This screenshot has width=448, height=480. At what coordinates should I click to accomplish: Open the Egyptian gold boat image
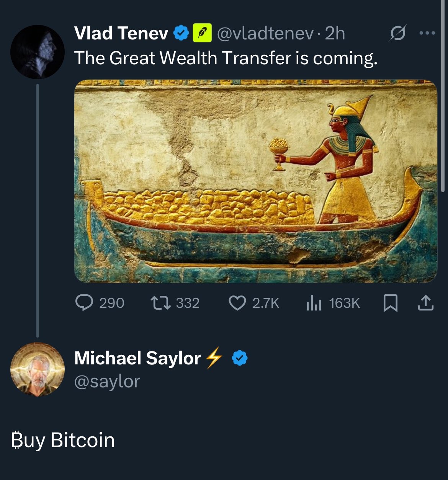point(256,181)
